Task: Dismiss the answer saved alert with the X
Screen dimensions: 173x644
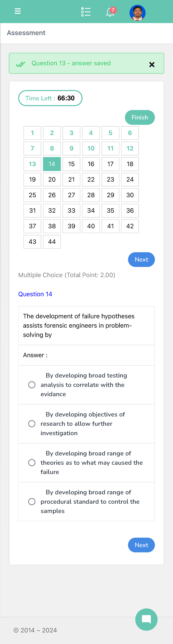Action: [x=152, y=65]
